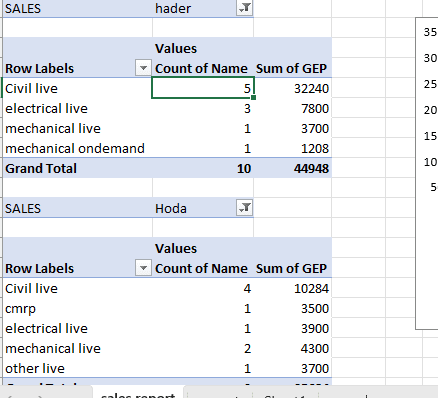438x398 pixels.
Task: Select Hoda's Civil live count cell showing 4
Action: coord(203,288)
